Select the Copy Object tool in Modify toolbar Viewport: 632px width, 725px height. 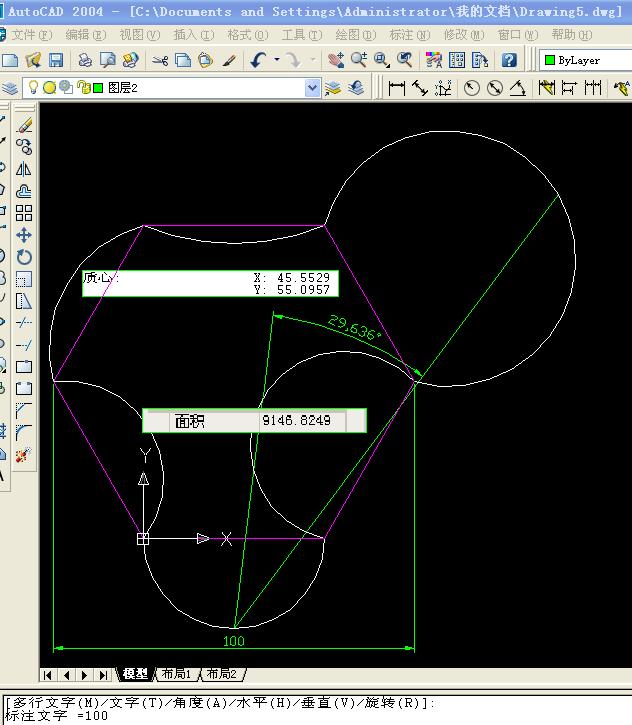[x=24, y=147]
